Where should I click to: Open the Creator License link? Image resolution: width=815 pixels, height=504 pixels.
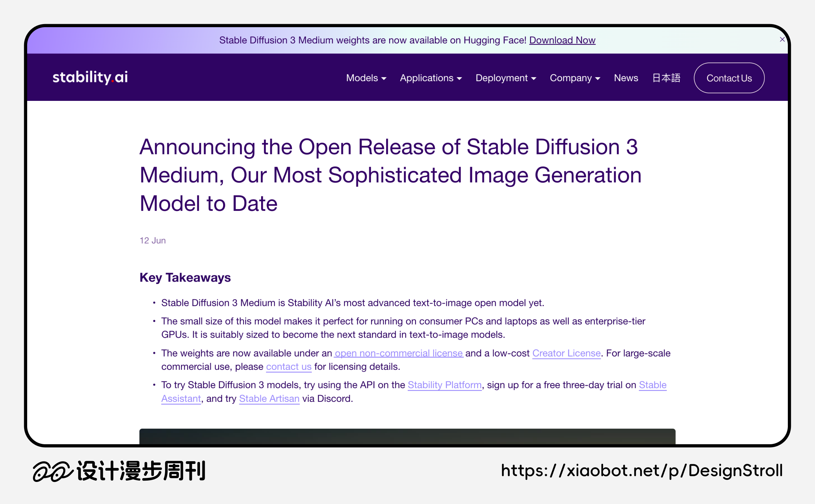566,353
